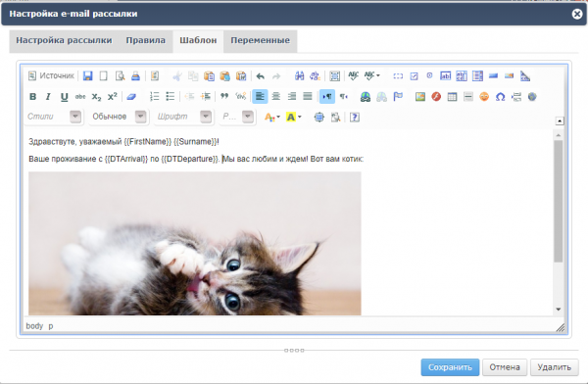
Task: Click the Print icon in toolbar
Action: pos(135,76)
